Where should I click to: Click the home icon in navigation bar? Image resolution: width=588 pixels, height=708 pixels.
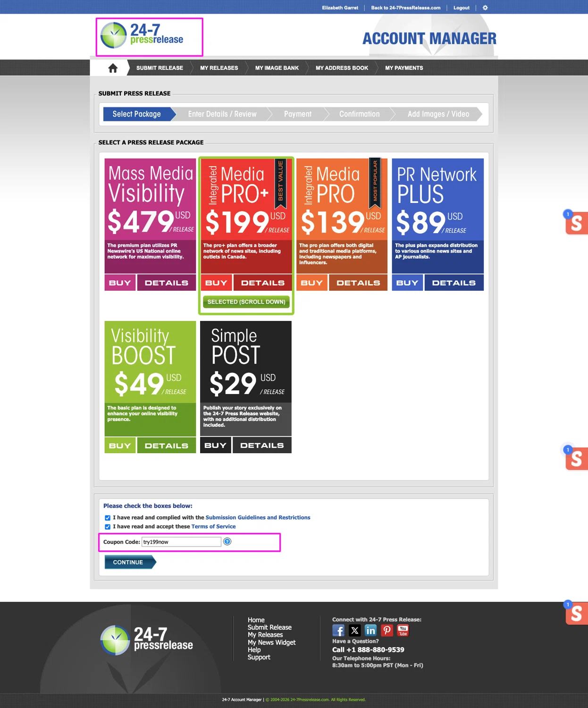coord(113,68)
